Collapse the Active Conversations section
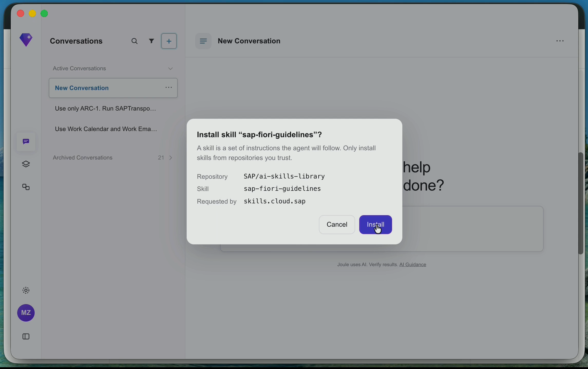The width and height of the screenshot is (588, 369). (x=170, y=69)
